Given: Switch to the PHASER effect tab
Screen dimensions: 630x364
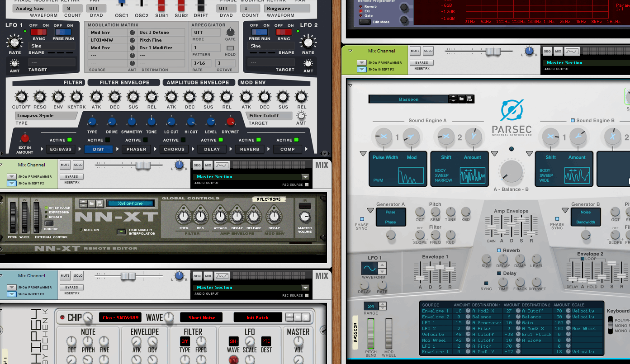Looking at the screenshot, I should click(x=136, y=149).
